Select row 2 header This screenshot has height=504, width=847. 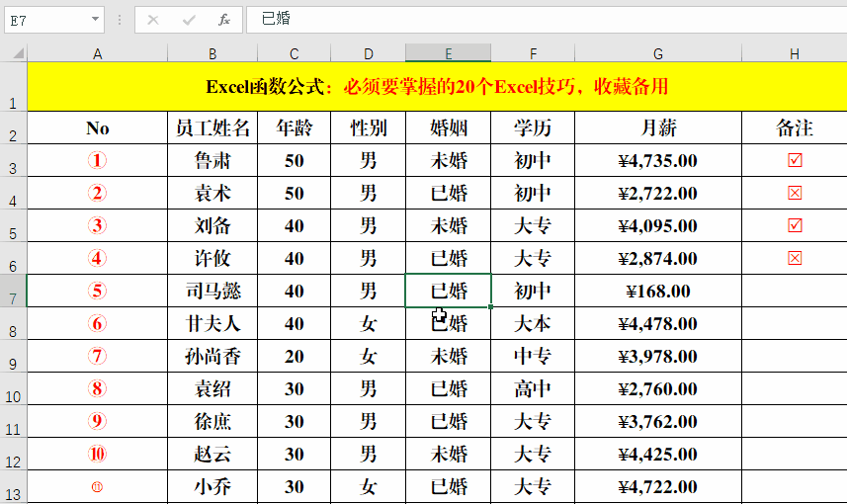pos(13,128)
